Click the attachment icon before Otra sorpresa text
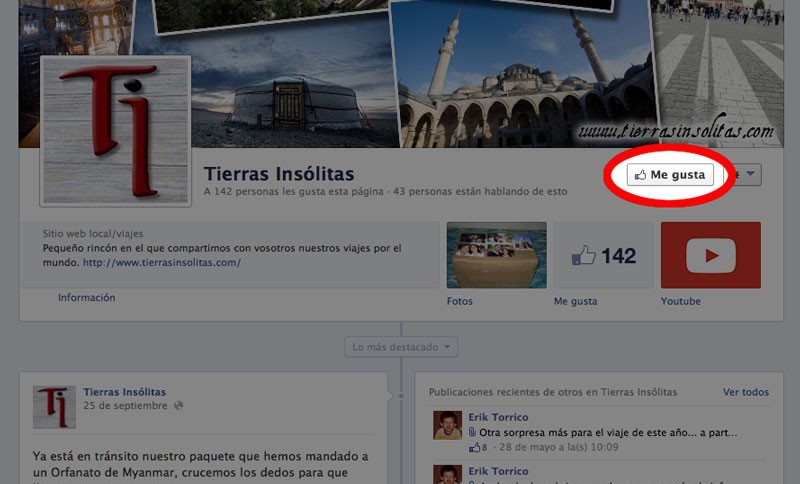 coord(472,432)
